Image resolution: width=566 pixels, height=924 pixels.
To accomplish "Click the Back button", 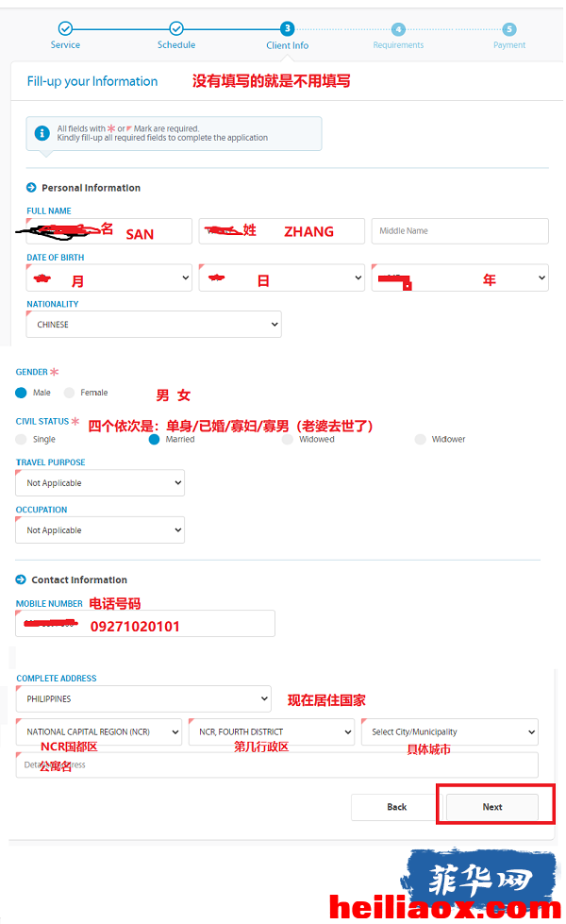I will pos(396,807).
